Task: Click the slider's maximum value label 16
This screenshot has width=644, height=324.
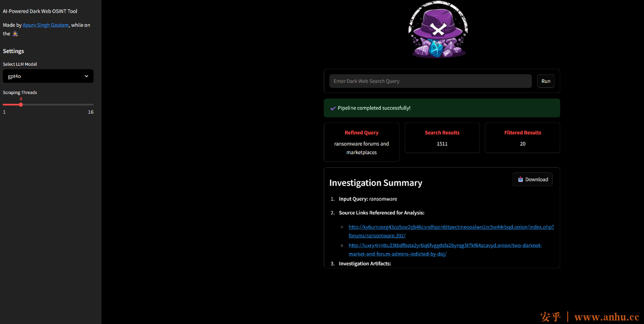Action: click(x=90, y=112)
